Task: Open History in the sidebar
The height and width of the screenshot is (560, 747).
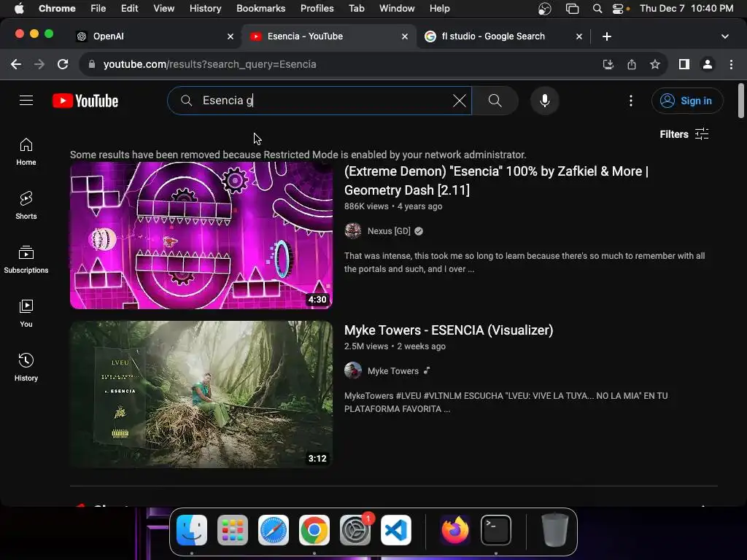Action: (26, 367)
